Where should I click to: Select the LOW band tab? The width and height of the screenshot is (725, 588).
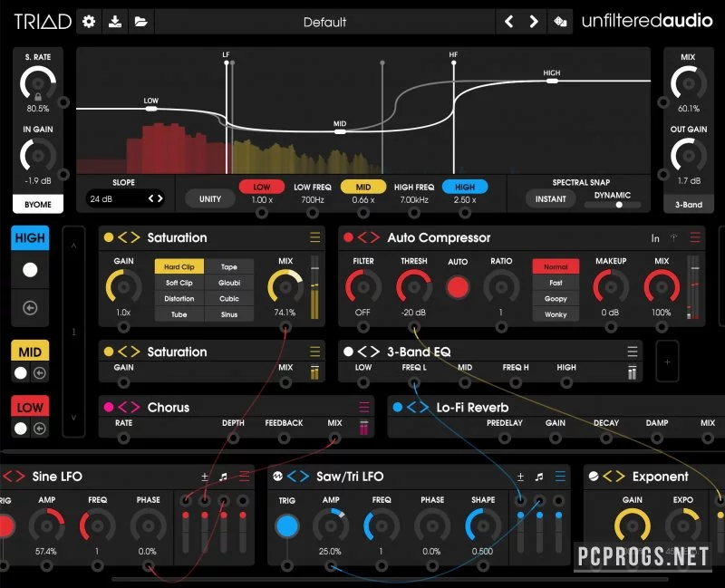(30, 408)
